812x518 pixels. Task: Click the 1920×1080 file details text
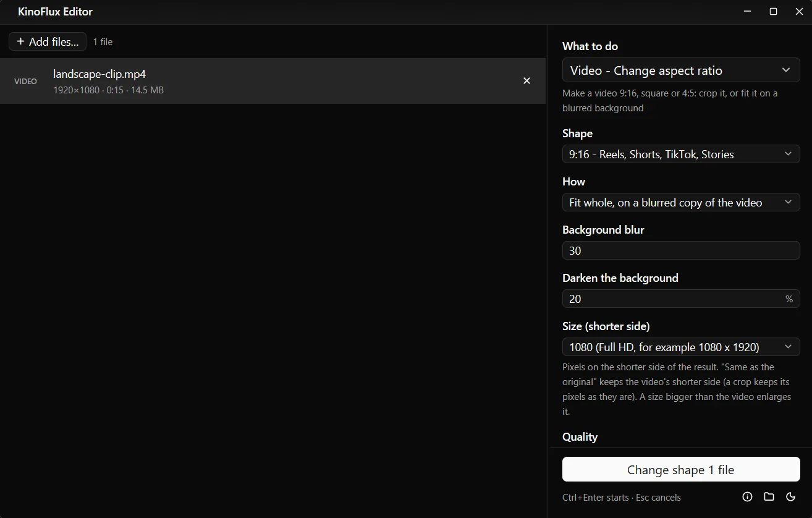tap(108, 90)
